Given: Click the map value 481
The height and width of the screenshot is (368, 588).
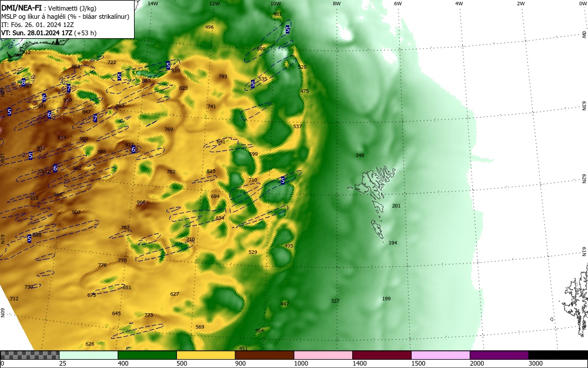Looking at the screenshot, I should click(x=277, y=14).
